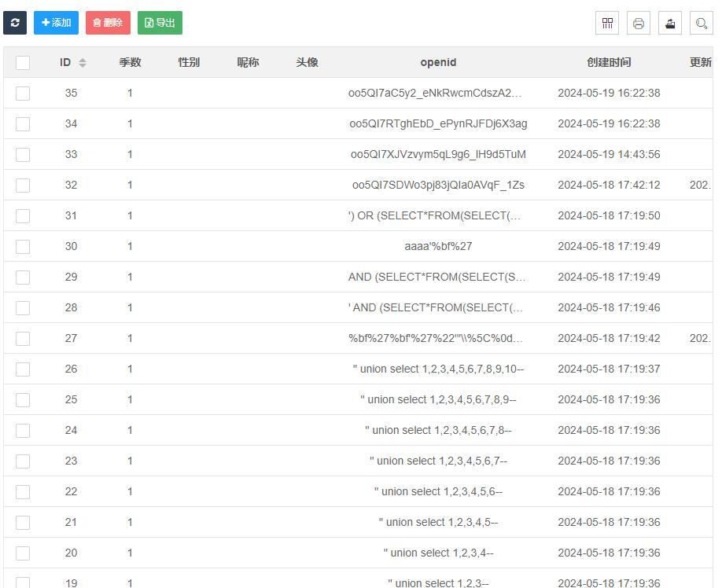
Task: Click the blue 添加 add button
Action: pos(56,23)
